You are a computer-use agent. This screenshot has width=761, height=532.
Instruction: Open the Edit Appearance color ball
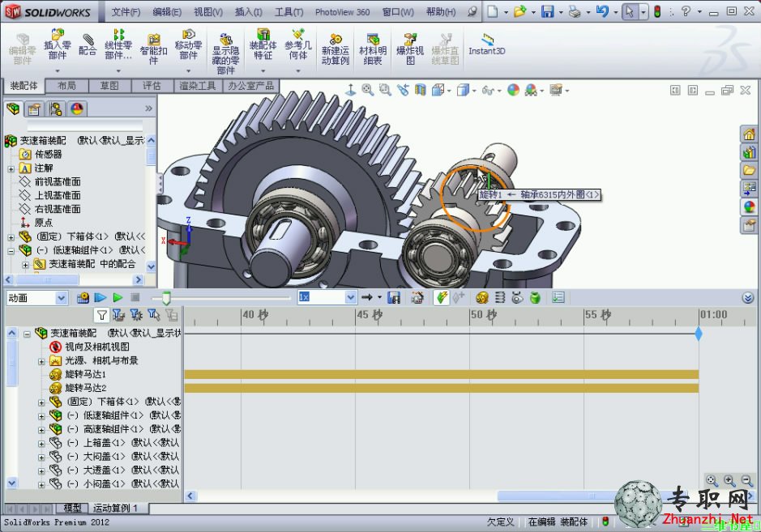tap(513, 90)
